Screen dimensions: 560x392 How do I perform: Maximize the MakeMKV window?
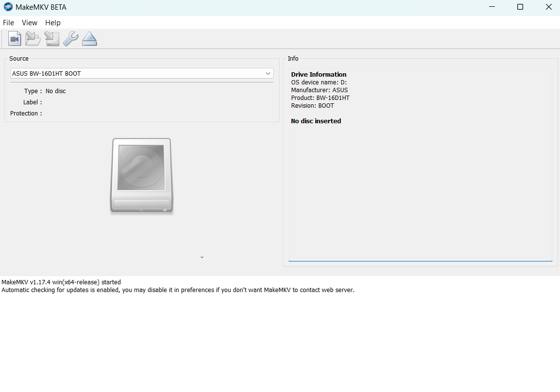520,7
